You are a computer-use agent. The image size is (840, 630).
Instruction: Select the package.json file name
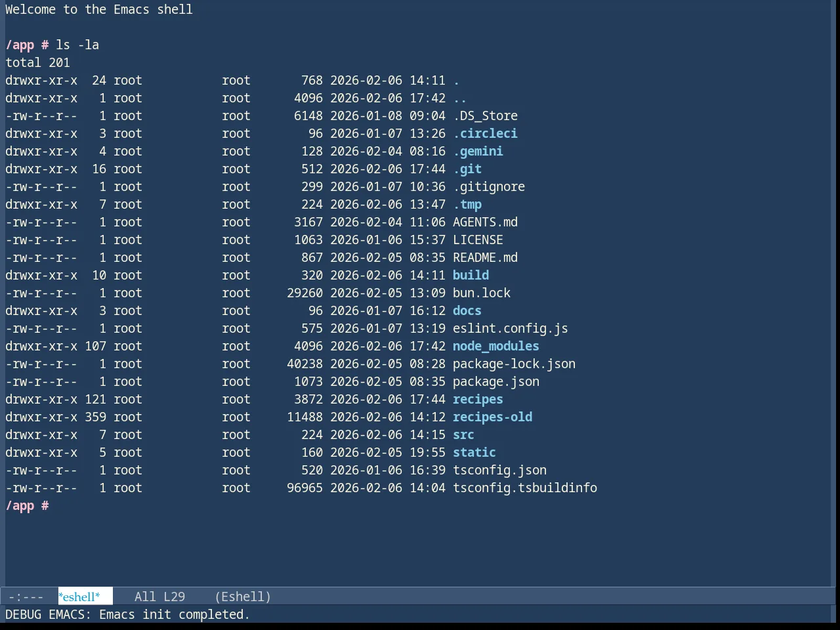496,381
